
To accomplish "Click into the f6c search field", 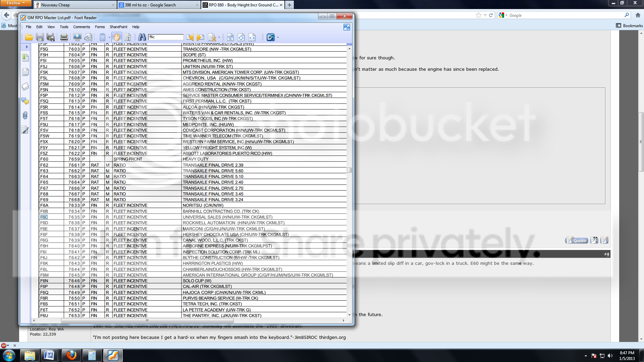I will click(166, 37).
